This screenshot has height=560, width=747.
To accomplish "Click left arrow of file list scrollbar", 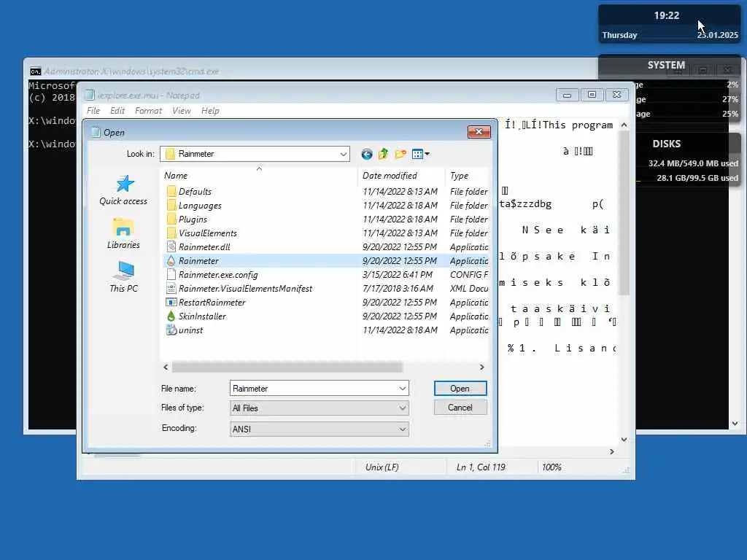I will coord(166,367).
